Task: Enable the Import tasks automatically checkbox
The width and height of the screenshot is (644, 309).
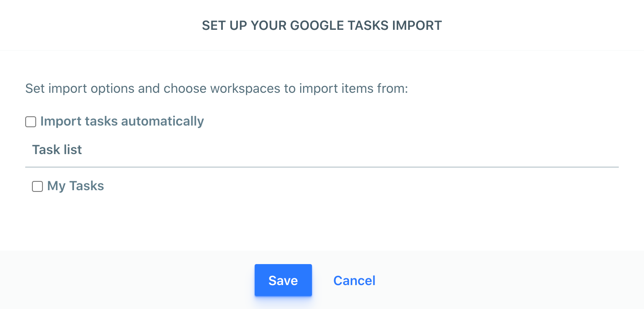Action: pos(31,122)
